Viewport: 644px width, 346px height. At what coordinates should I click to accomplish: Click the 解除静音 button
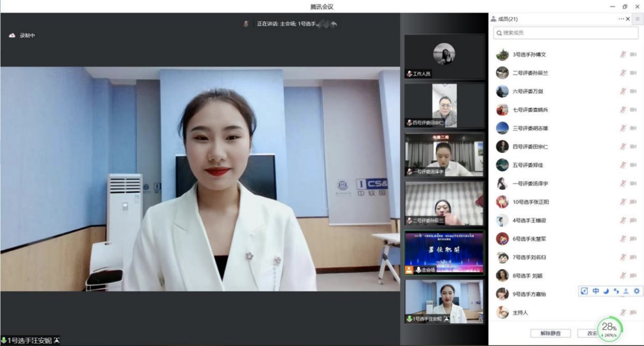(550, 333)
